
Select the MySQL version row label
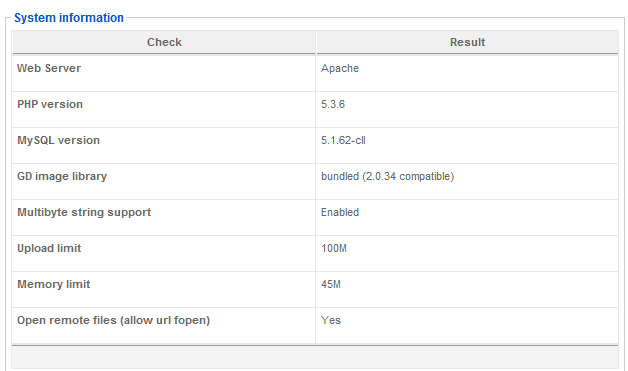[x=58, y=141]
